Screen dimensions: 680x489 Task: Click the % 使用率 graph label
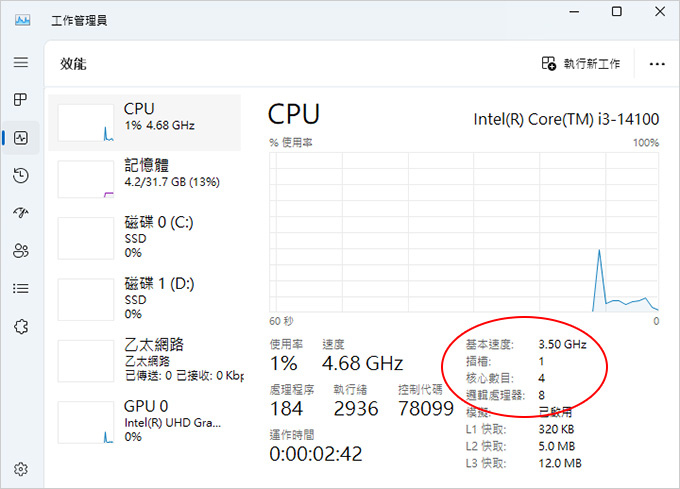tap(291, 143)
